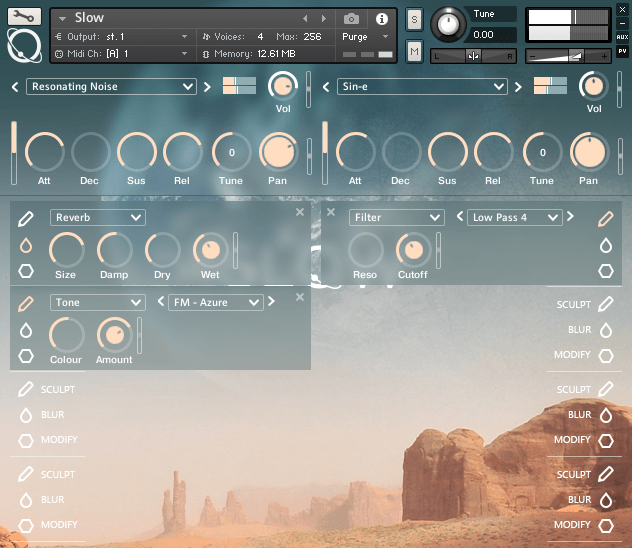Open the Resonating Noise source dropdown
This screenshot has height=548, width=632.
(111, 87)
